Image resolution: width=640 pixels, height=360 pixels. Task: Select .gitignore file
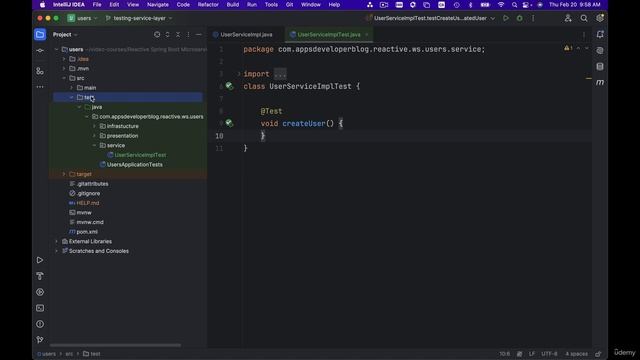[88, 193]
